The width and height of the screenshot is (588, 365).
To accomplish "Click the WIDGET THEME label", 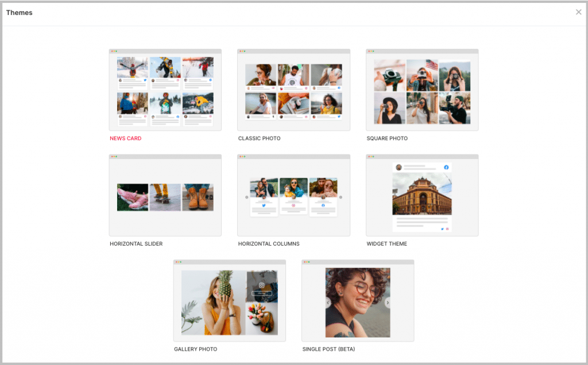I will point(386,244).
